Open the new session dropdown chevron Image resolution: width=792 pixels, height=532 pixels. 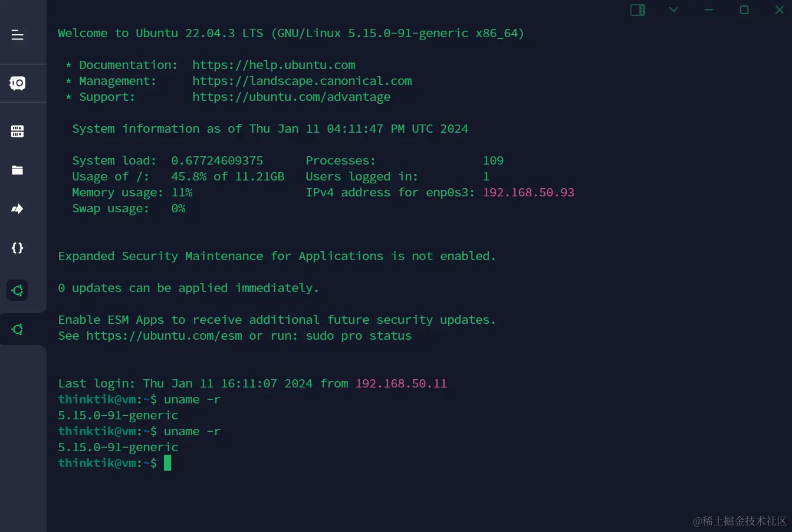point(673,10)
